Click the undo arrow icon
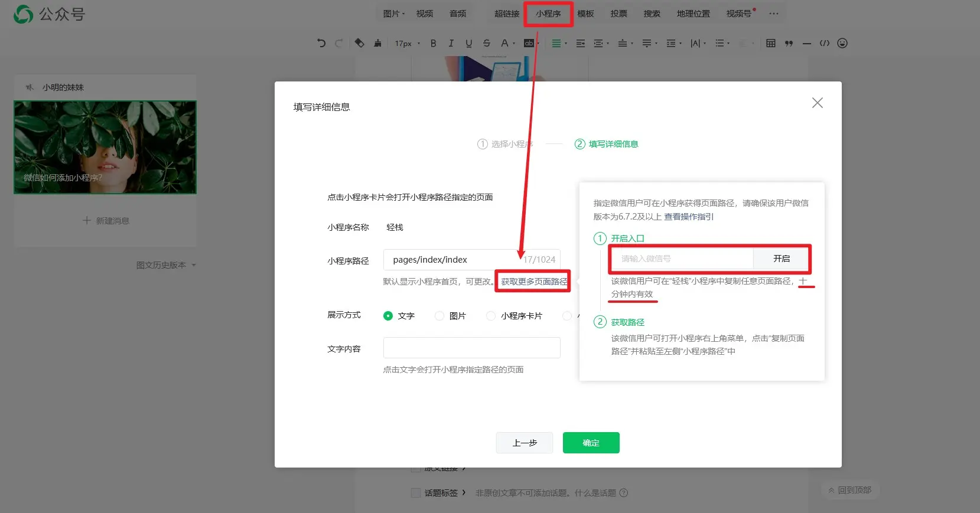980x513 pixels. point(321,43)
